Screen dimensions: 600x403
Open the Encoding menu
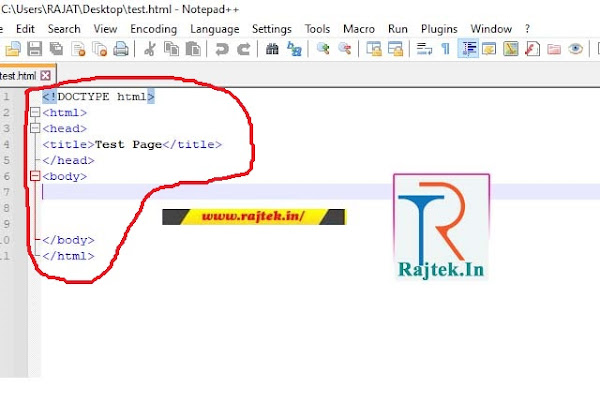tap(153, 29)
